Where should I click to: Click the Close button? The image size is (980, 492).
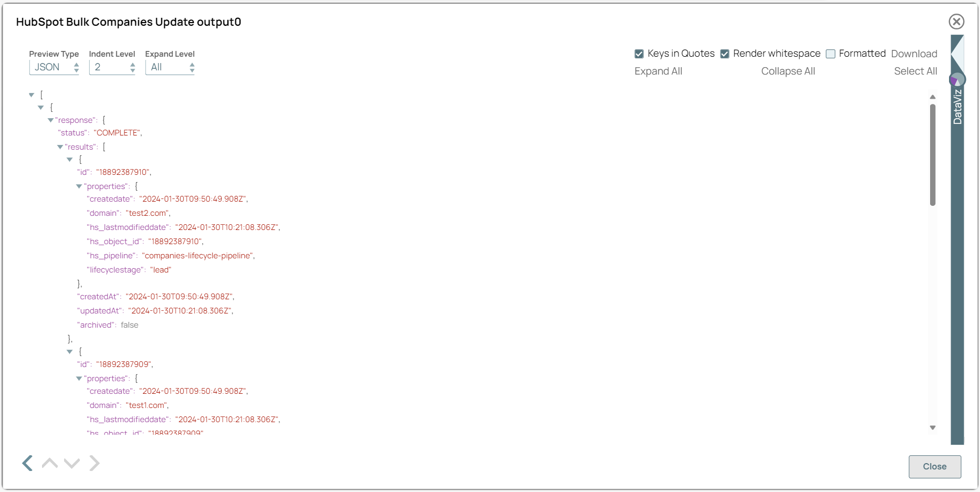(x=935, y=466)
